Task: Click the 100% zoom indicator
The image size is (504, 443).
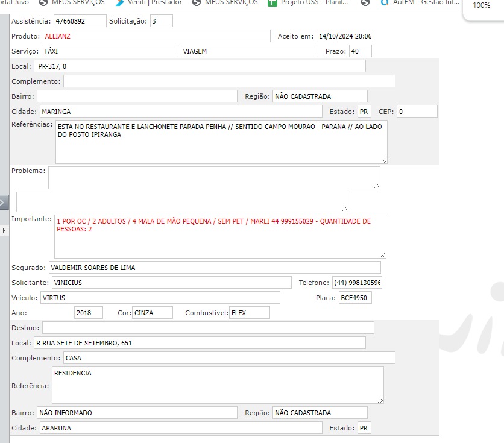Action: 481,5
